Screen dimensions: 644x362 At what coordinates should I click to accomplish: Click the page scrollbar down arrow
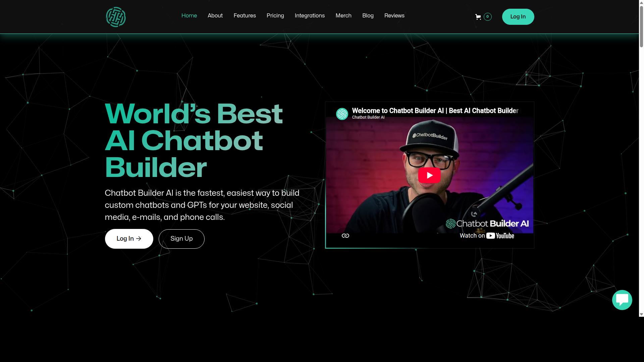tap(641, 314)
